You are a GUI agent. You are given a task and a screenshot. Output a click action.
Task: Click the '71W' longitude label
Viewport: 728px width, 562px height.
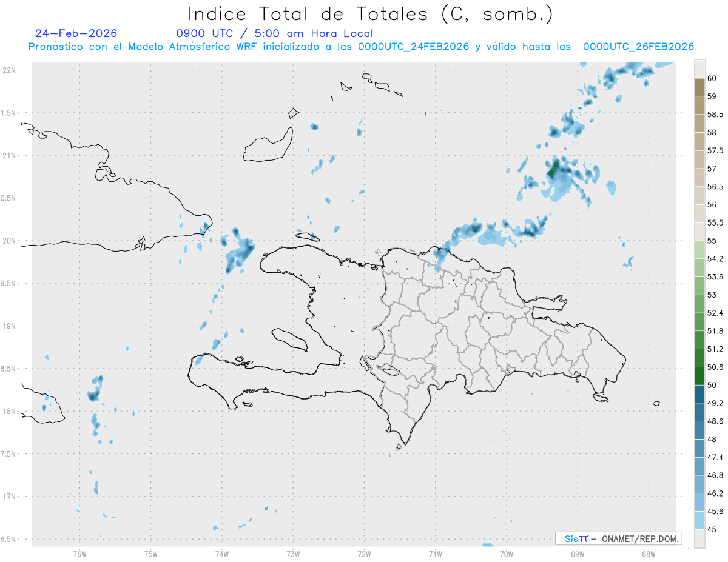point(435,554)
